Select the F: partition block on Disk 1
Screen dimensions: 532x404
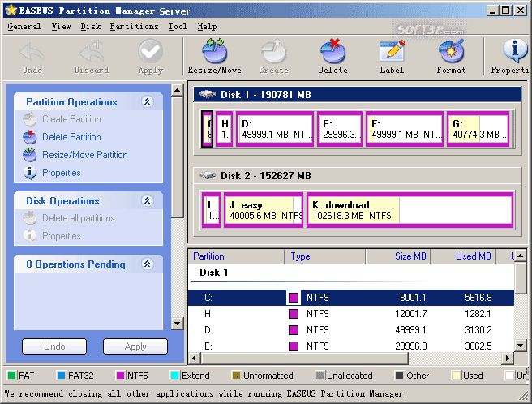click(405, 129)
